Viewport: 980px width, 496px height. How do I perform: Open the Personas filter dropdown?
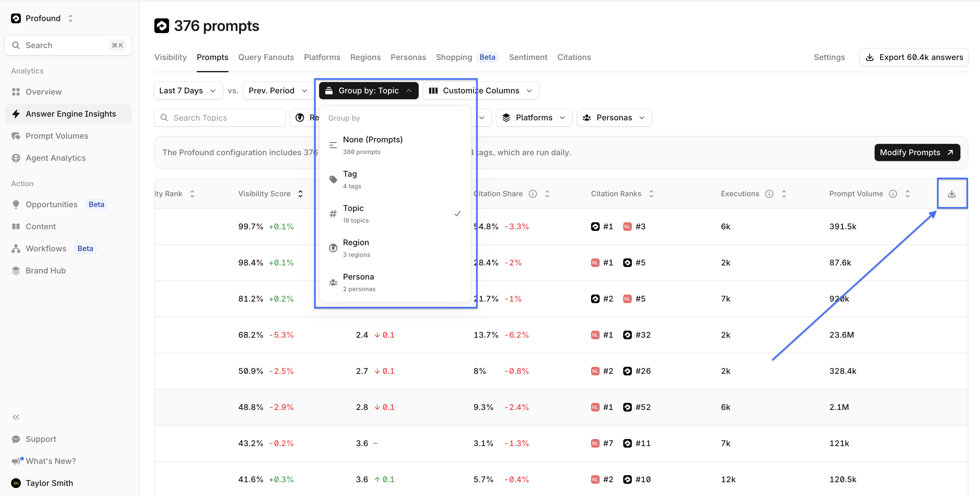tap(614, 118)
